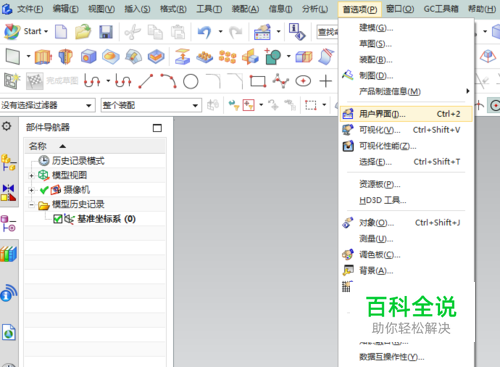
Task: Select 调色板(C) menu entry
Action: point(406,255)
